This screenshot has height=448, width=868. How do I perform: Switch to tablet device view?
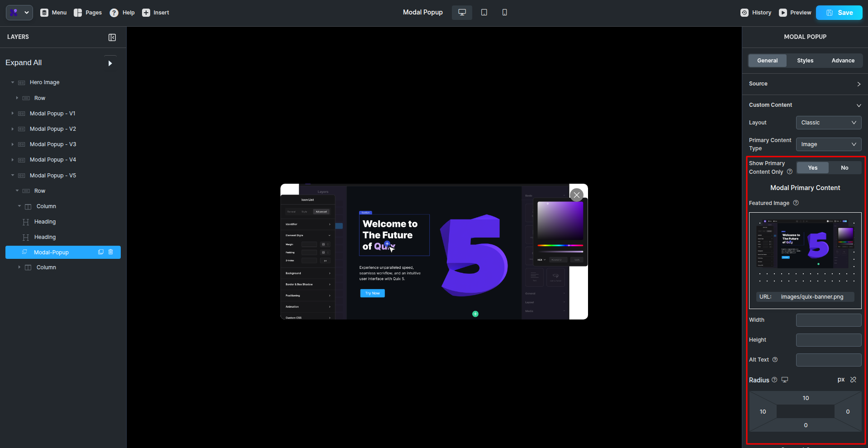[484, 13]
